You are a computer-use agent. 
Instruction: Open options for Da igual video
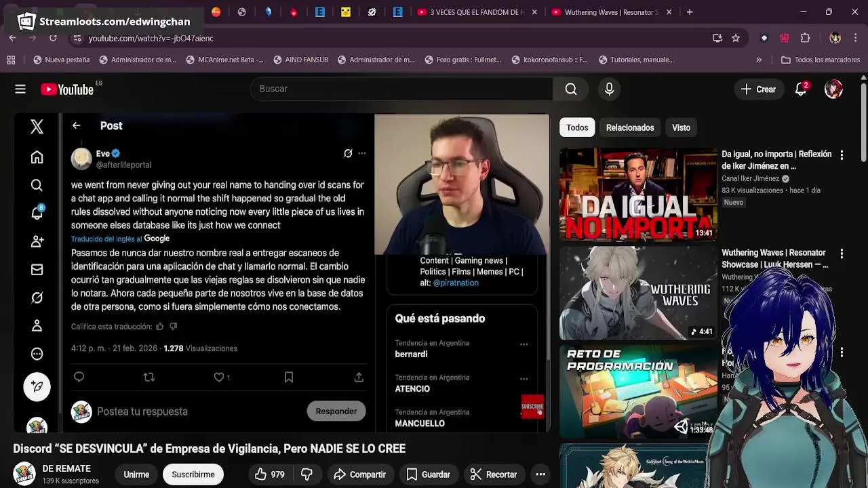tap(842, 155)
